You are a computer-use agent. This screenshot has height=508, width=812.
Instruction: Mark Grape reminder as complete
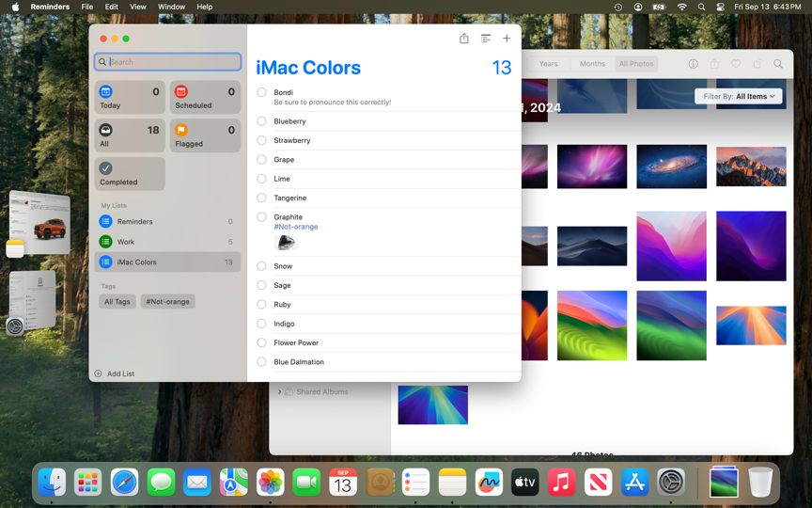tap(261, 160)
